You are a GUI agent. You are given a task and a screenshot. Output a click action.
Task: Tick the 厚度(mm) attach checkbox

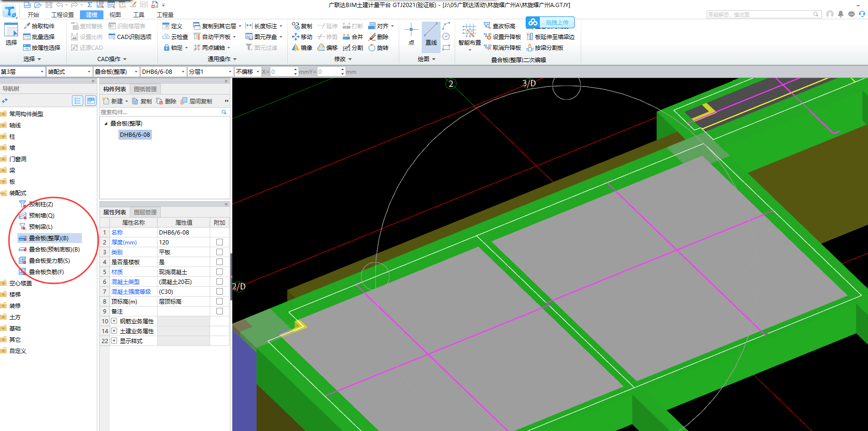pos(220,242)
